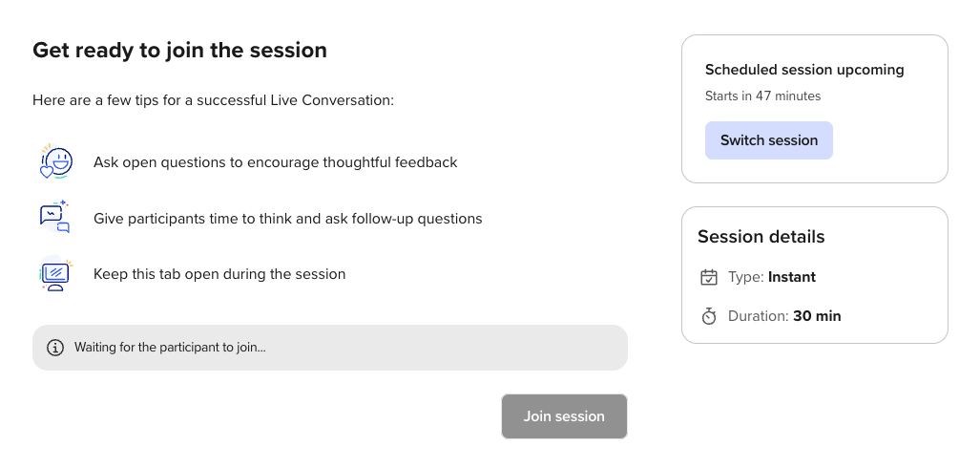Click the 'Type: Instant' detail row

tap(758, 277)
